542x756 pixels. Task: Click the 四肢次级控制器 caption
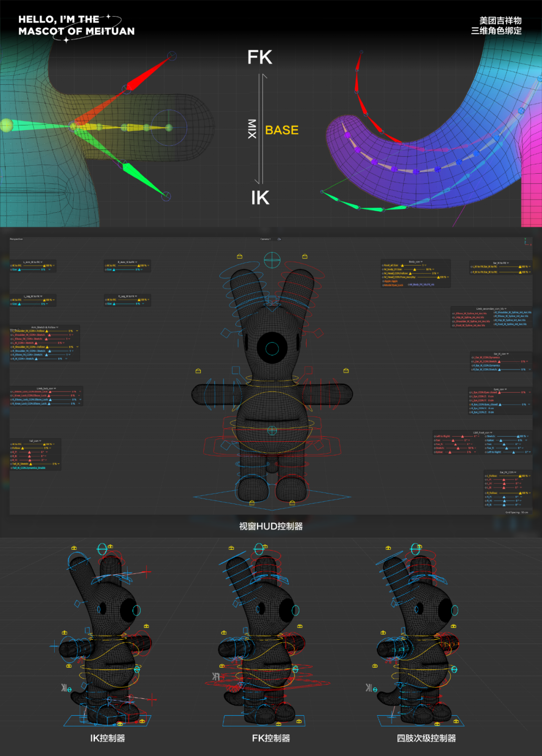pos(426,738)
